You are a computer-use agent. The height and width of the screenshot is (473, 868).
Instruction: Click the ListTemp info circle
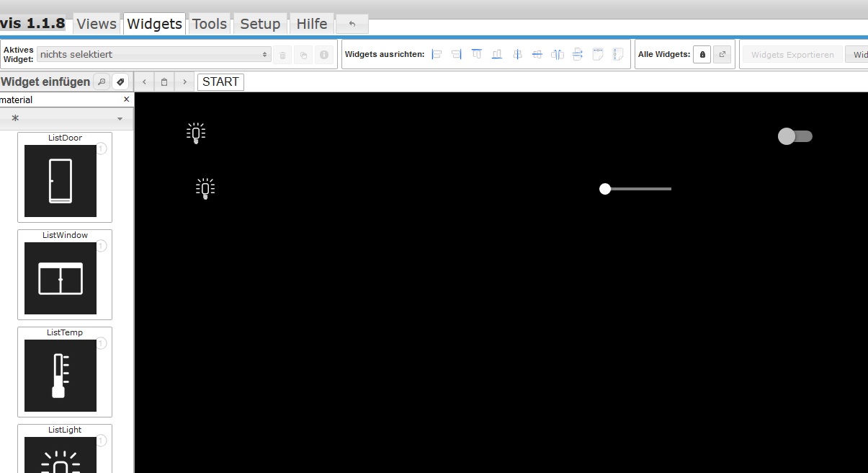point(101,343)
